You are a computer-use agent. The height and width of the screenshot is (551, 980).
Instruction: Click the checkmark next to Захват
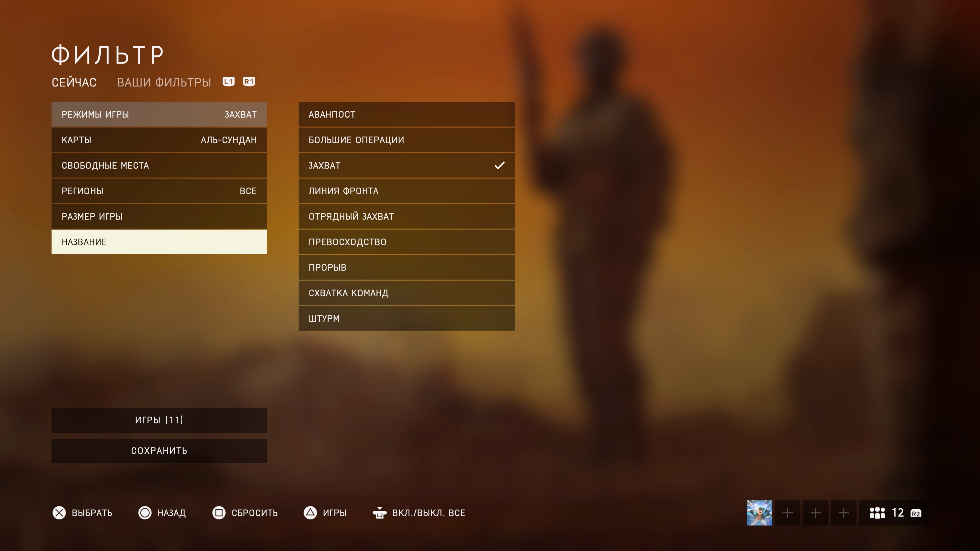[499, 165]
